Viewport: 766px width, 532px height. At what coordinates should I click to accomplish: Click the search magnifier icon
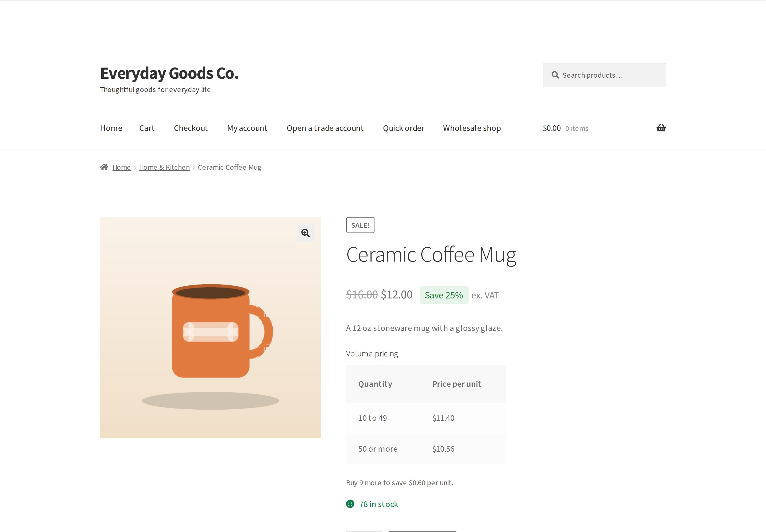point(555,75)
